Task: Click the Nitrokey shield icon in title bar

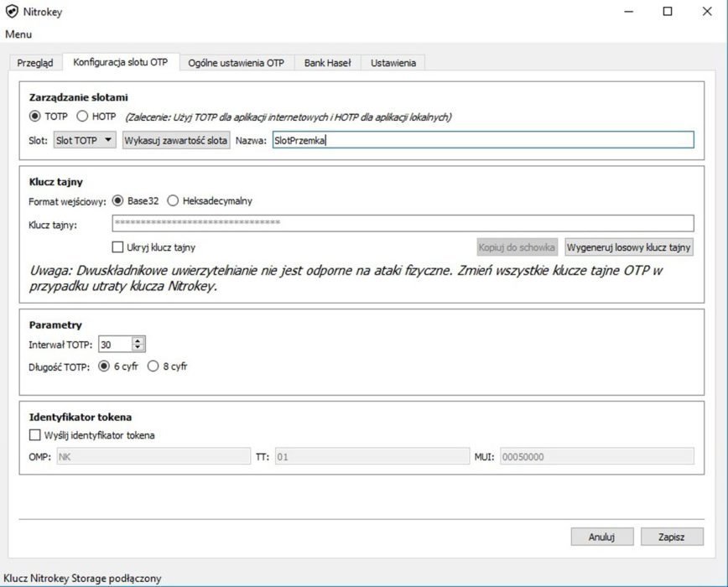Action: [12, 13]
